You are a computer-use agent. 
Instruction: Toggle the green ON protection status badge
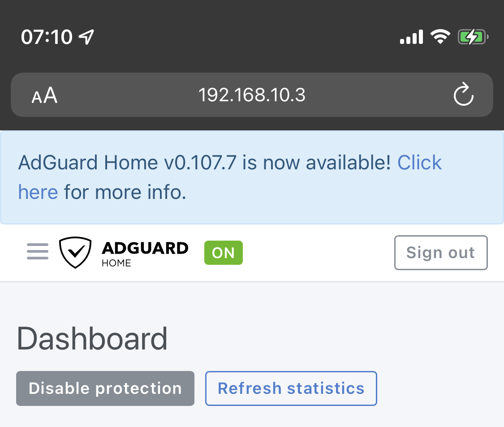click(223, 252)
